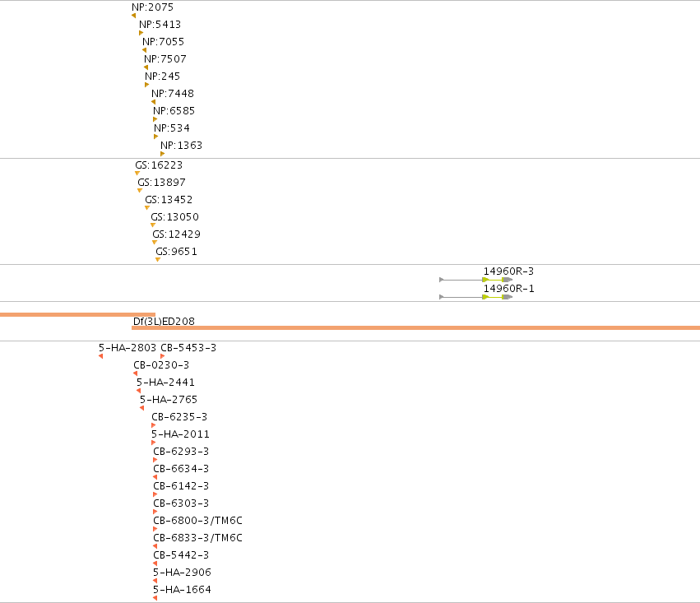Click the NP:2075 label
This screenshot has width=700, height=603.
click(x=152, y=7)
